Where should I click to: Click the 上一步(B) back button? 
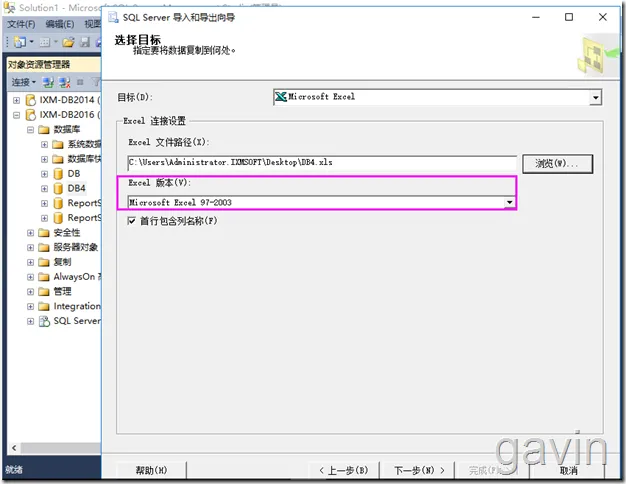click(x=344, y=470)
